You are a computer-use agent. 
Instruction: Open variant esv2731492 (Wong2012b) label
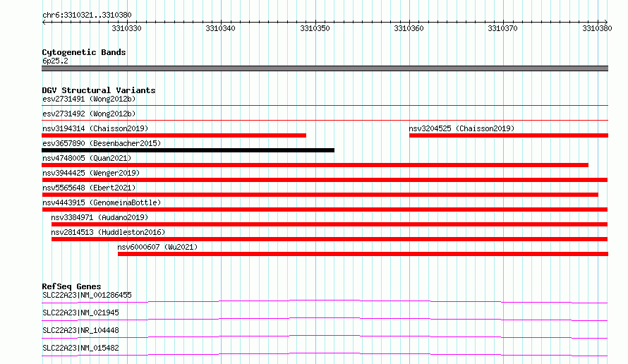pyautogui.click(x=89, y=114)
